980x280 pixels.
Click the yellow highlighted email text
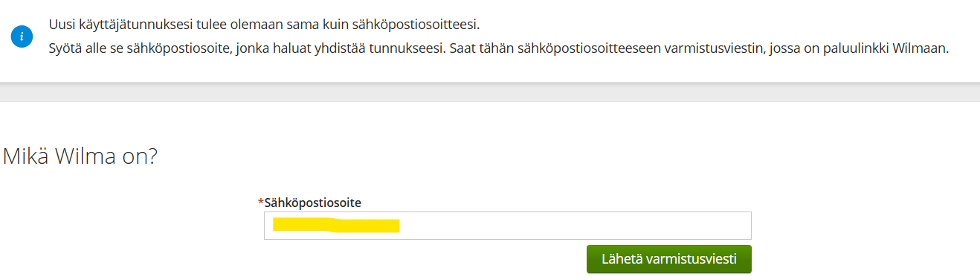336,225
